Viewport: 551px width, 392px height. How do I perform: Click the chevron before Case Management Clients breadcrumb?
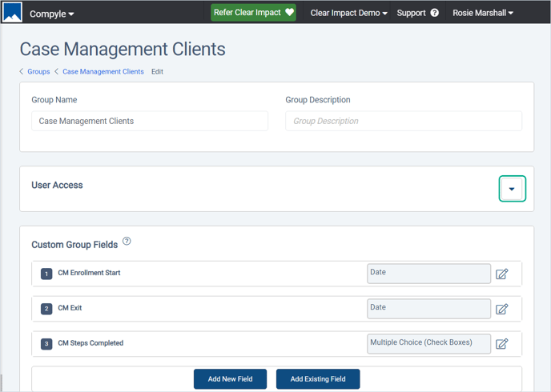56,71
